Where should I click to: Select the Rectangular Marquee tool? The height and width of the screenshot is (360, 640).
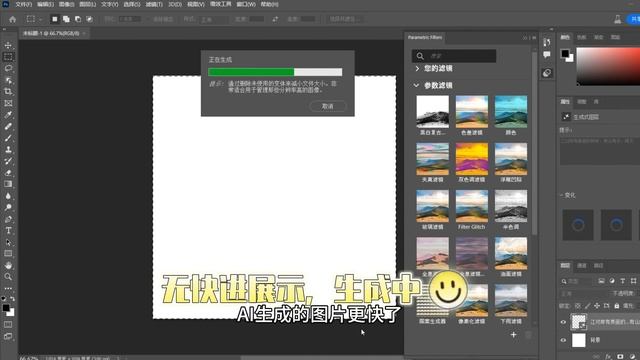pyautogui.click(x=8, y=57)
